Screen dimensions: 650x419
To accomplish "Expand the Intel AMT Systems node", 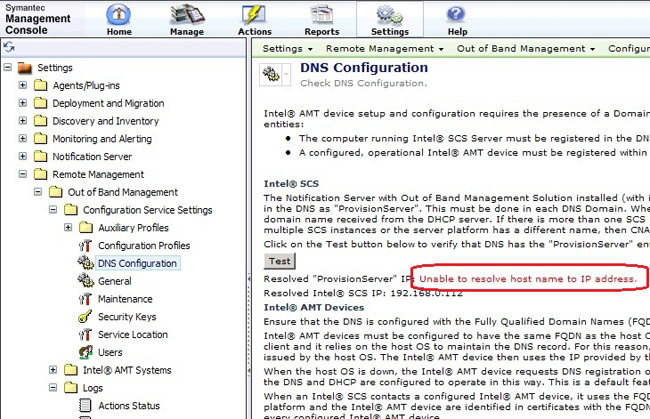I will pyautogui.click(x=53, y=370).
